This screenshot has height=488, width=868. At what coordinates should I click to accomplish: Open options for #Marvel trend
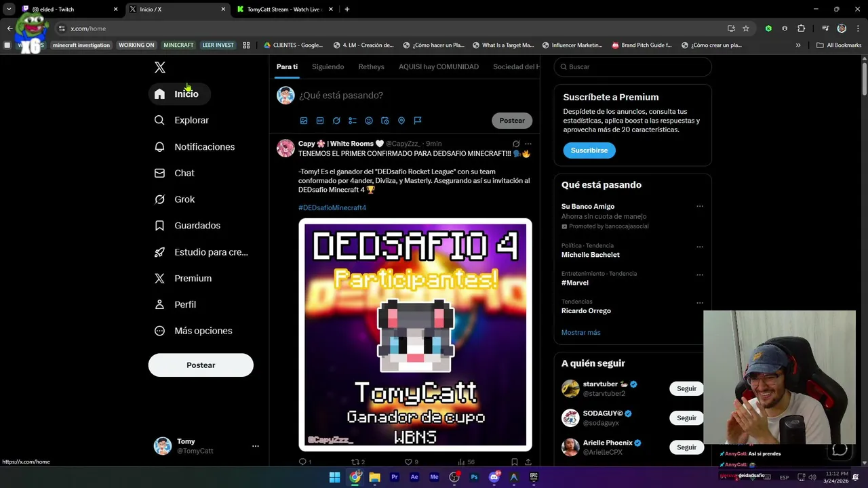pyautogui.click(x=700, y=274)
